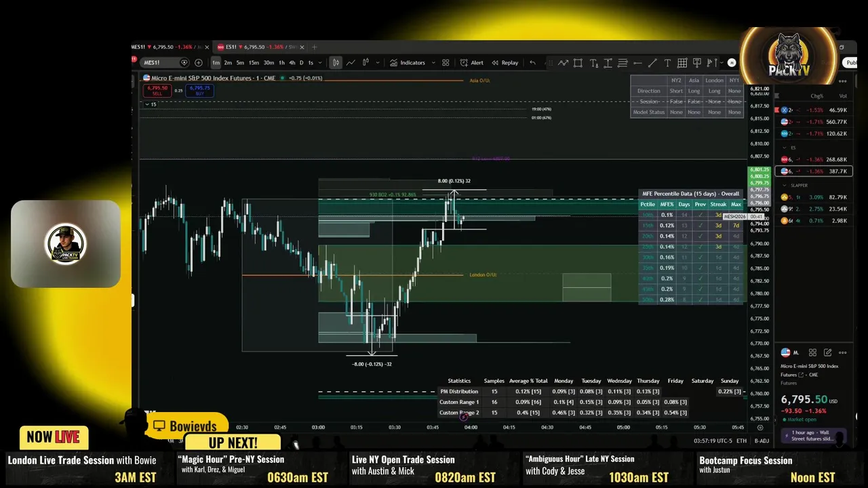The image size is (868, 488).
Task: Select the 4h timeframe button
Action: tap(292, 62)
